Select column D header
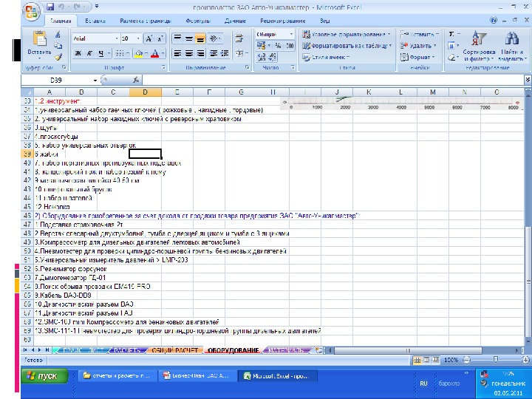532x399 pixels. tap(146, 92)
